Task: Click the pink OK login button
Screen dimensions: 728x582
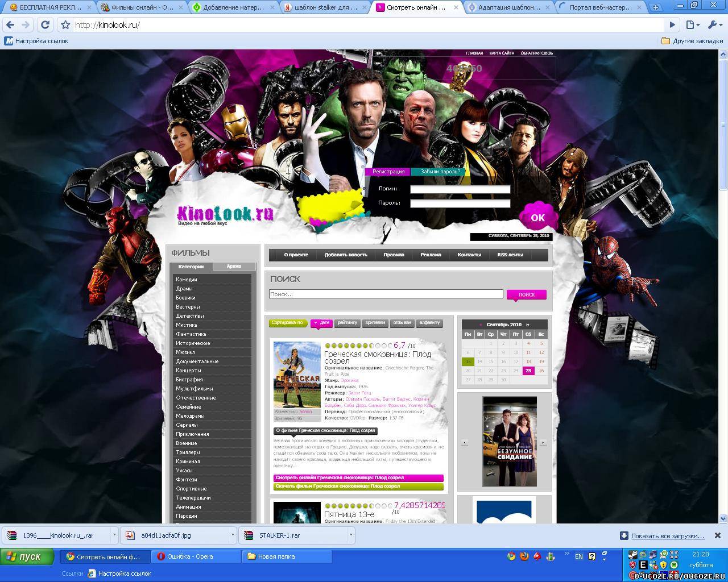Action: click(537, 217)
